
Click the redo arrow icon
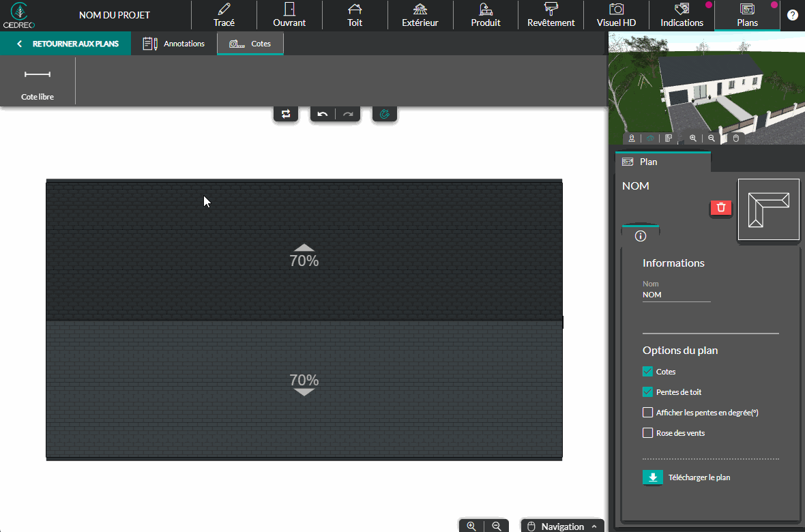tap(347, 114)
